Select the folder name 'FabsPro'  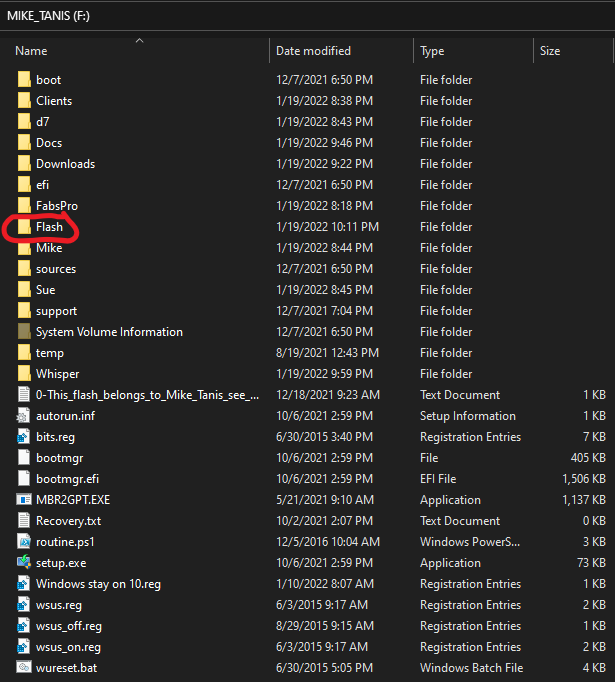point(57,206)
